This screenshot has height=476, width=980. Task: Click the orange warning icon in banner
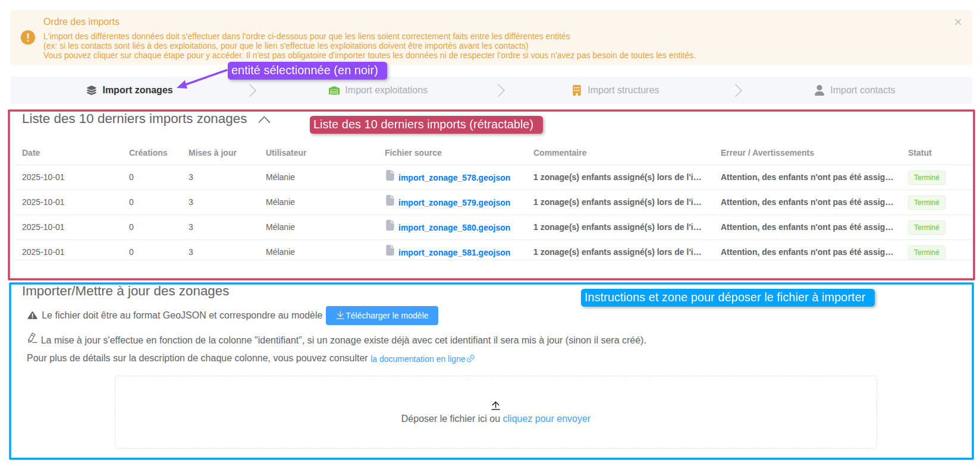28,37
